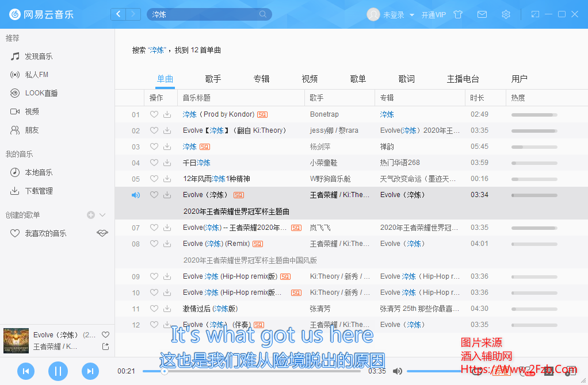588x385 pixels.
Task: Collapse the 创建的歌单 section
Action: click(102, 214)
